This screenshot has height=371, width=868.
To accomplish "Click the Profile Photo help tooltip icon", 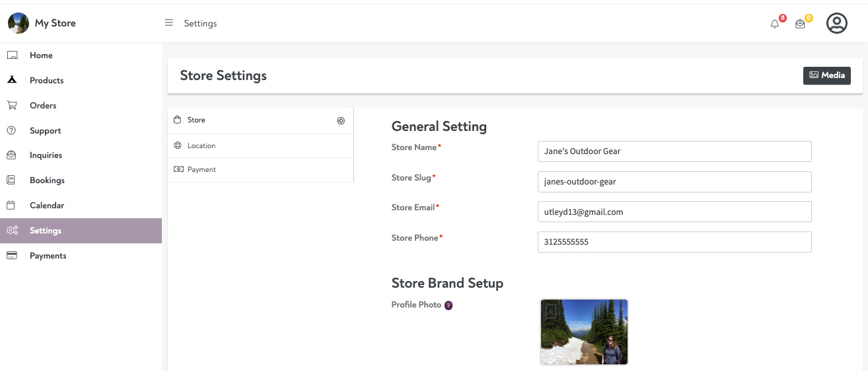I will 449,306.
